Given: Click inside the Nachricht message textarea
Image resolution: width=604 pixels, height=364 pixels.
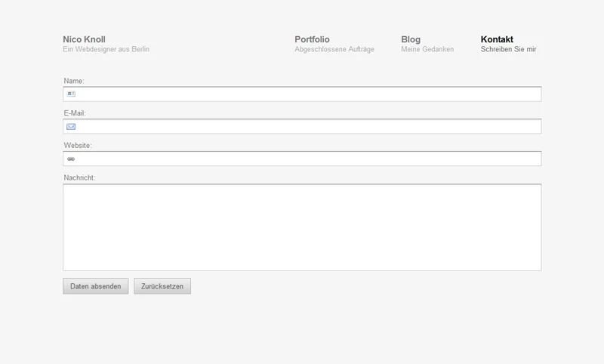Looking at the screenshot, I should (x=302, y=227).
